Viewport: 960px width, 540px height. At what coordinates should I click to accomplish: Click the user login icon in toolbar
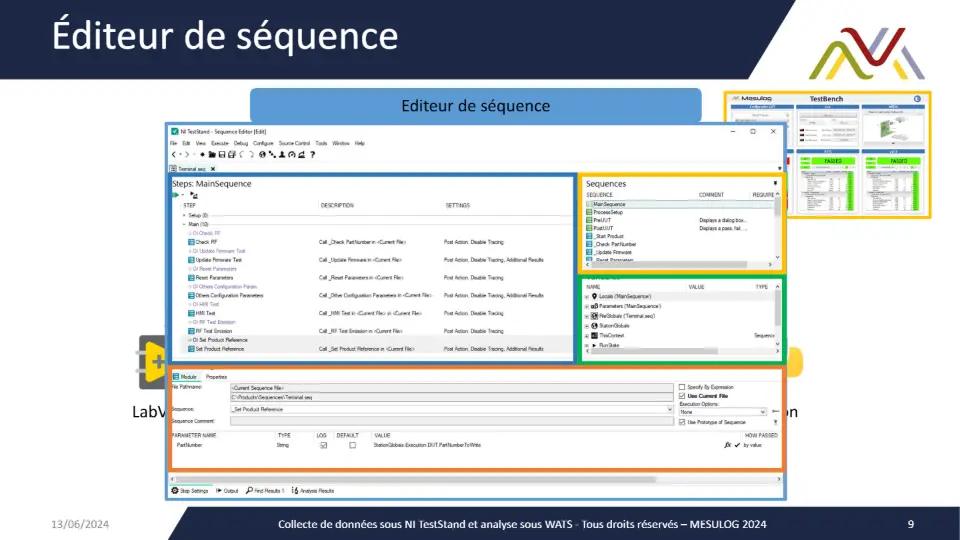(x=282, y=155)
